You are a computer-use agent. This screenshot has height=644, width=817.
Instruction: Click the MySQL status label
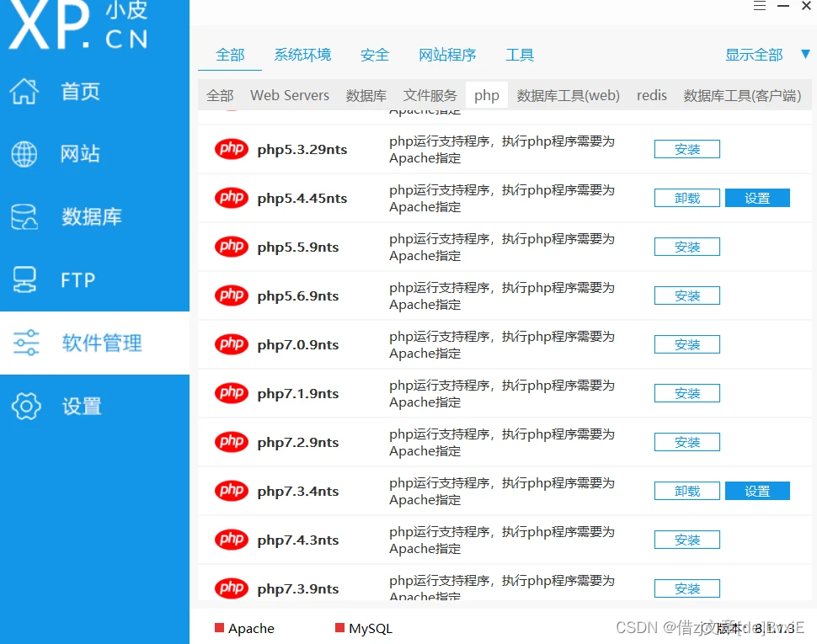coord(371,628)
